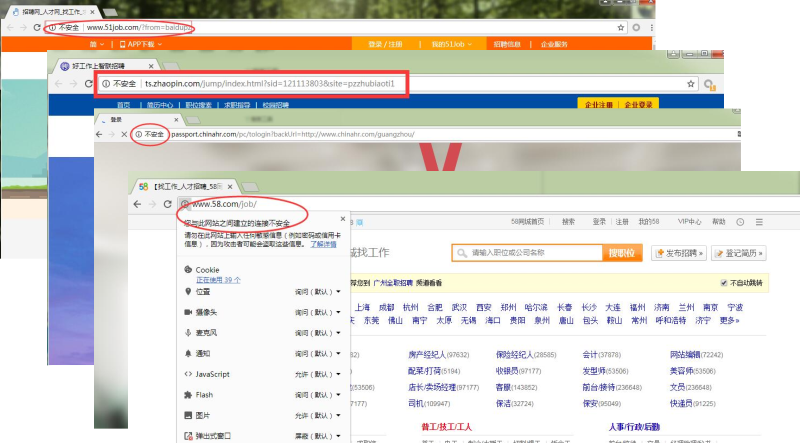Click the 搜职位 search button
The width and height of the screenshot is (800, 443).
tap(621, 253)
